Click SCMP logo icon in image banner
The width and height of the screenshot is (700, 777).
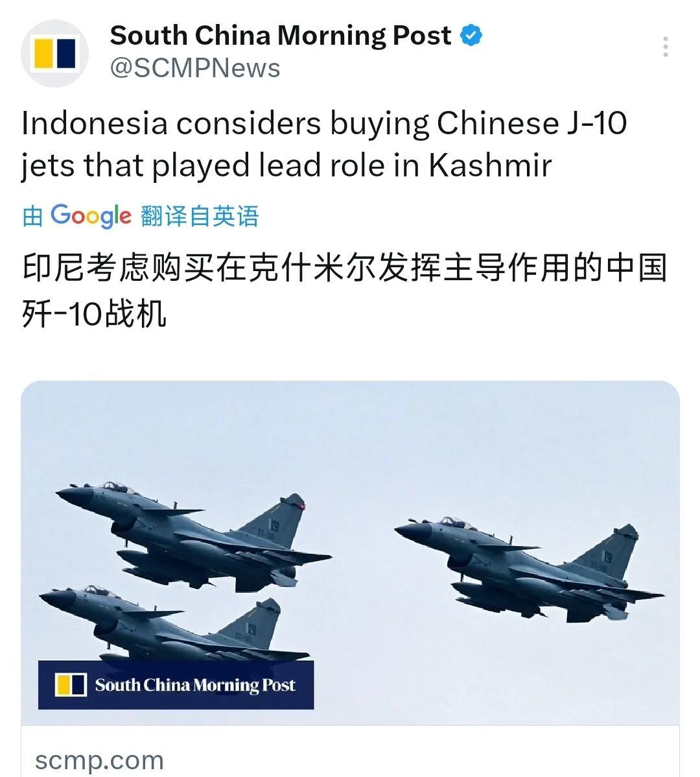coord(71,685)
